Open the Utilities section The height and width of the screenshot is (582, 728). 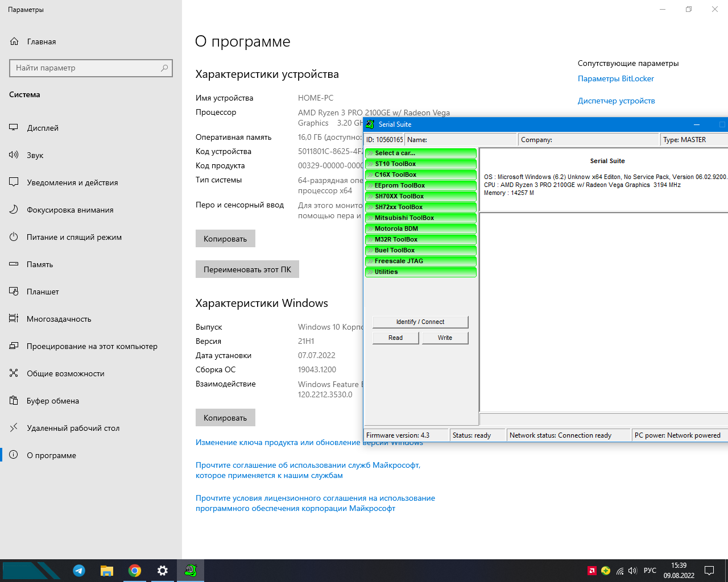420,272
